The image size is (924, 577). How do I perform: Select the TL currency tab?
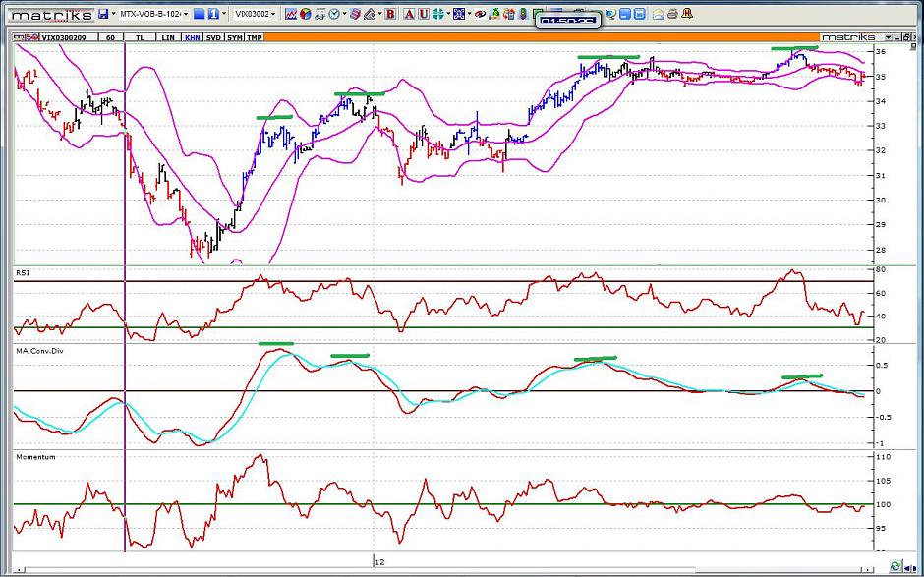(141, 37)
